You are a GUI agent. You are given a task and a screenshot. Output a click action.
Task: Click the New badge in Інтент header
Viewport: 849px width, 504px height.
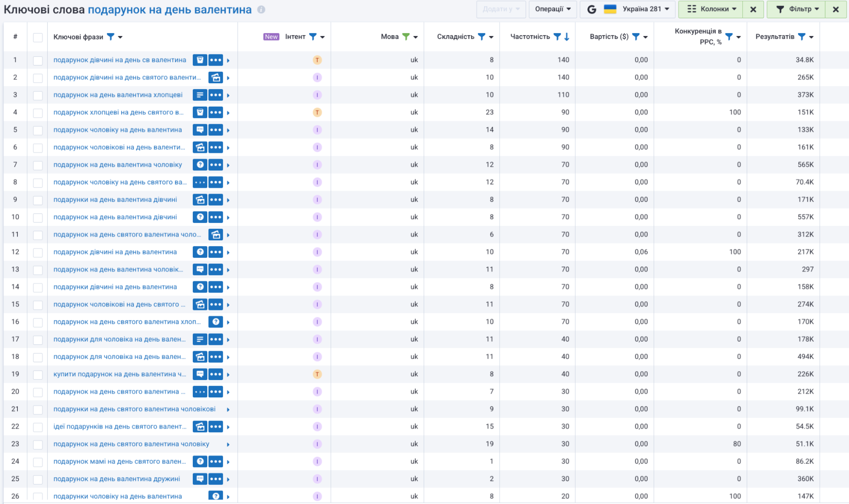coord(271,37)
